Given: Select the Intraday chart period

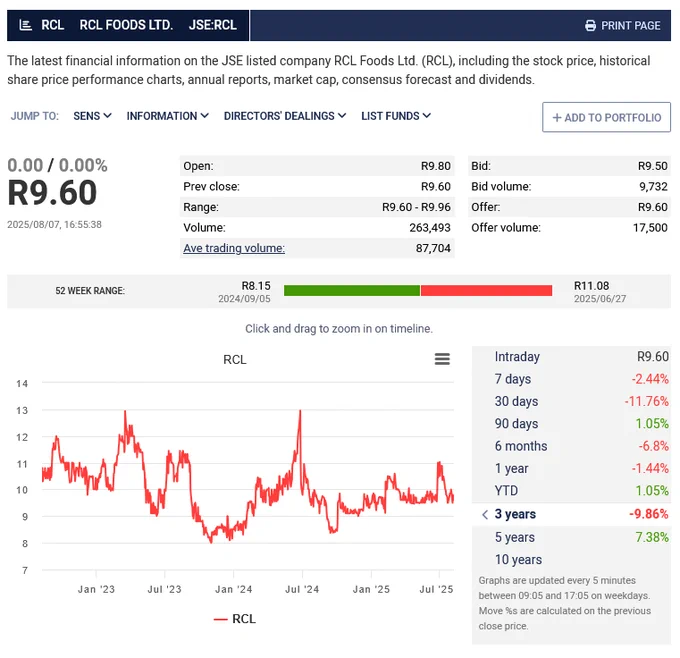Looking at the screenshot, I should [571, 357].
